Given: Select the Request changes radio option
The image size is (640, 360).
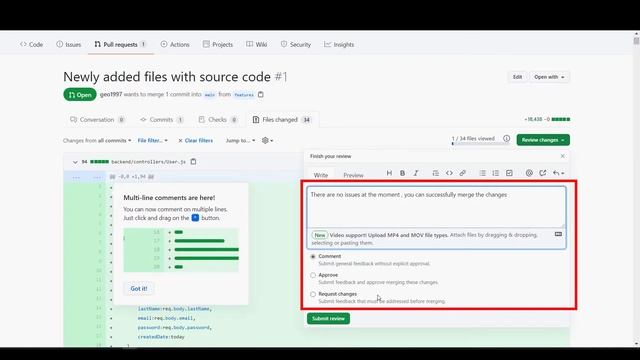Looking at the screenshot, I should tap(313, 294).
